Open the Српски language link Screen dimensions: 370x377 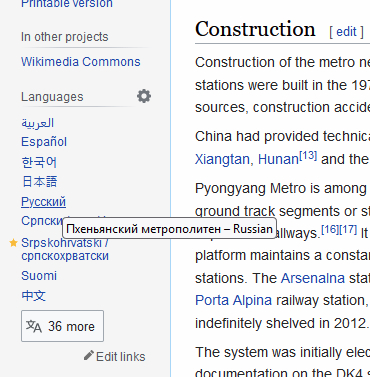pos(42,221)
